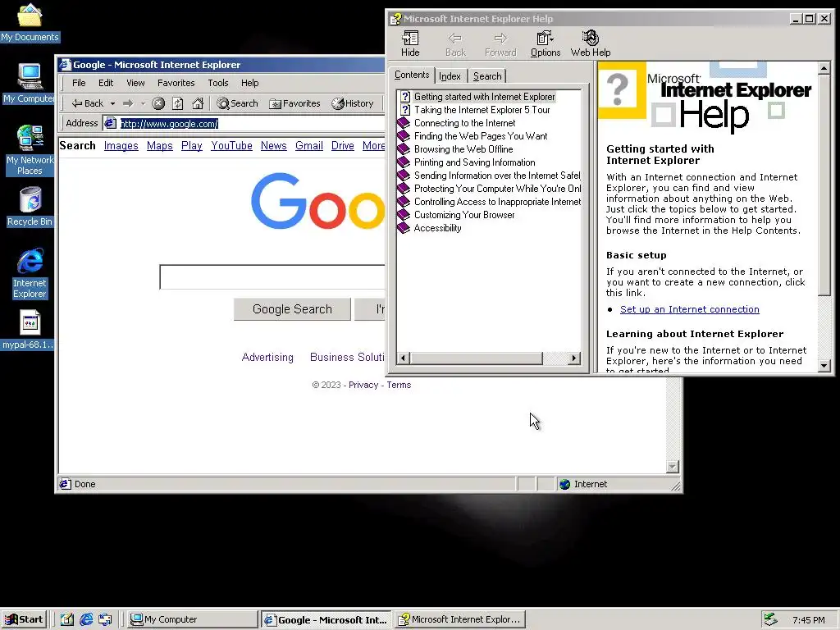Switch to the Search tab in Help
The height and width of the screenshot is (630, 840).
[x=487, y=76]
